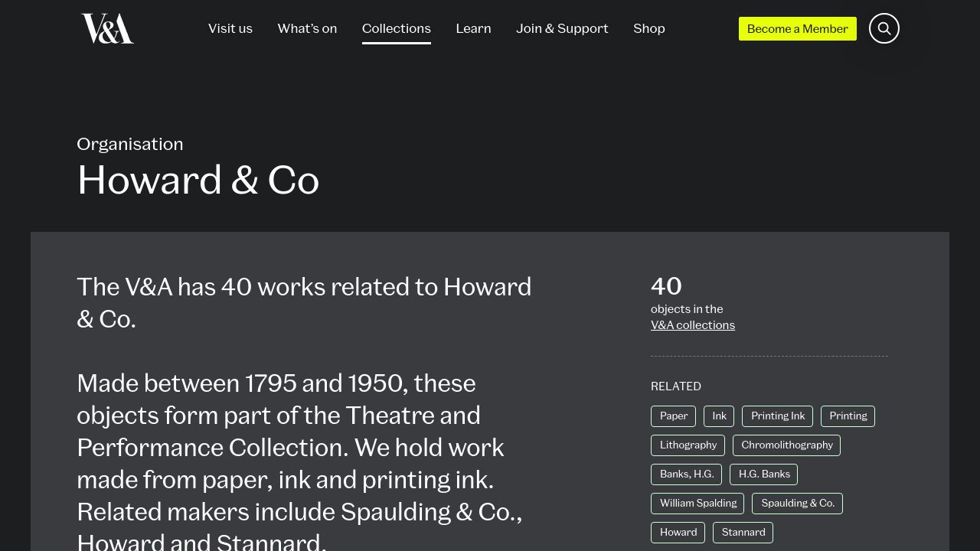Screen dimensions: 980x551
Task: Click 'The V&A has 40 works' sentence
Action: 304,303
